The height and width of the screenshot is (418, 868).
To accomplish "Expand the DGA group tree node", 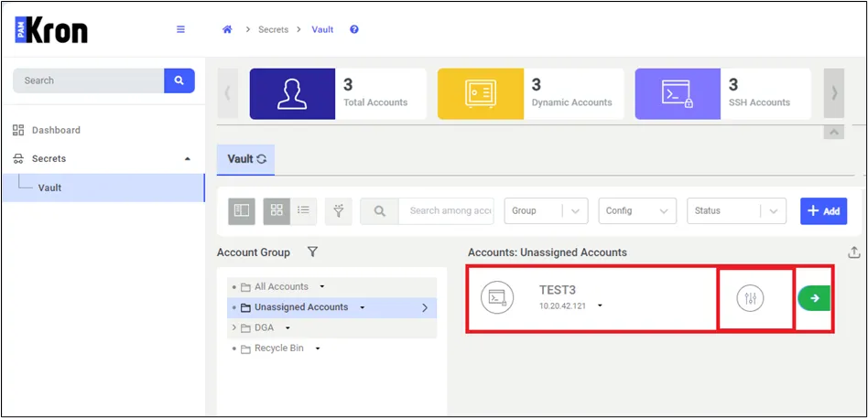I will (x=233, y=327).
